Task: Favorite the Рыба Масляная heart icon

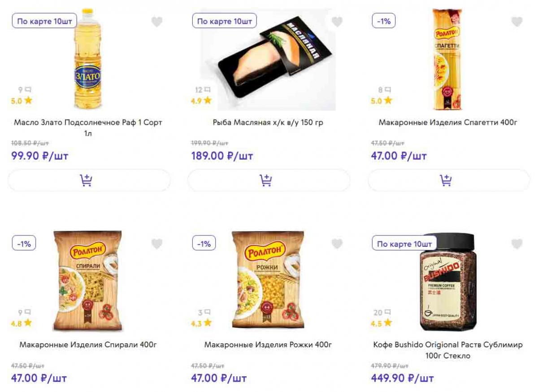Action: (337, 22)
